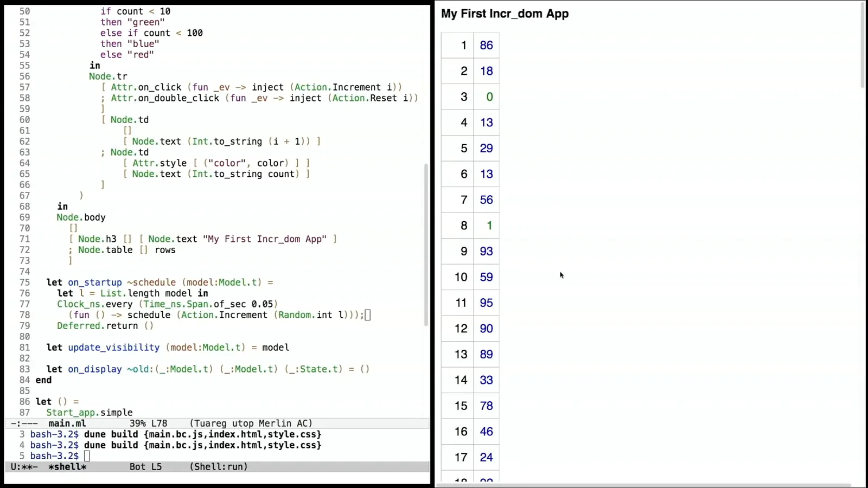Place cursor at shell prompt line 5
Screen dimensions: 868x488
point(87,456)
